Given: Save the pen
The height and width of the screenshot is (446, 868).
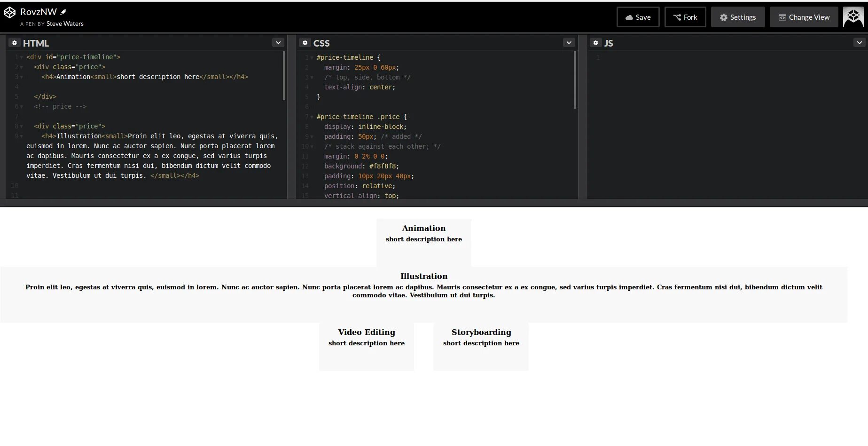Looking at the screenshot, I should pos(638,17).
